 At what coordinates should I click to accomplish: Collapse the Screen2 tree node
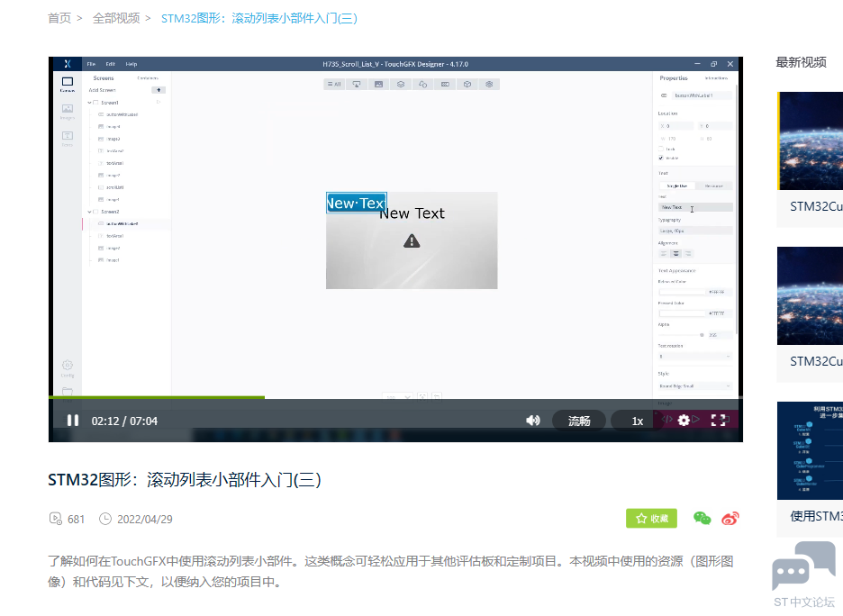pos(89,212)
